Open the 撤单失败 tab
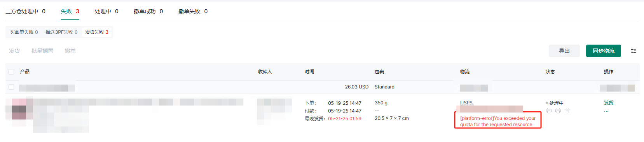Screen dimensions: 644x142 click(x=193, y=11)
